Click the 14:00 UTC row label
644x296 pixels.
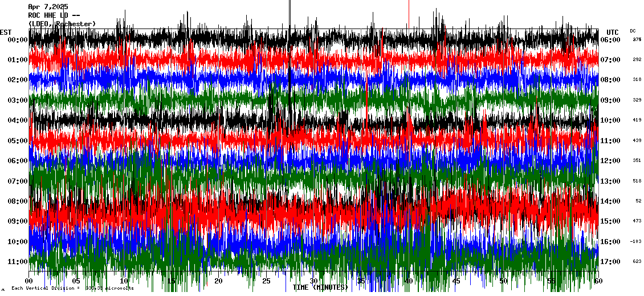tap(610, 201)
